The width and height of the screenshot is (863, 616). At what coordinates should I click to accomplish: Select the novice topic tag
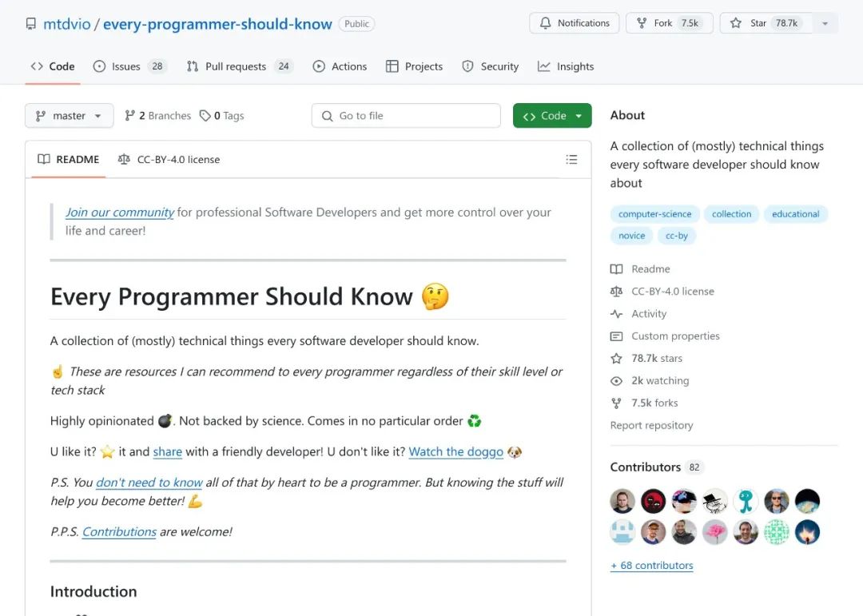pyautogui.click(x=631, y=236)
